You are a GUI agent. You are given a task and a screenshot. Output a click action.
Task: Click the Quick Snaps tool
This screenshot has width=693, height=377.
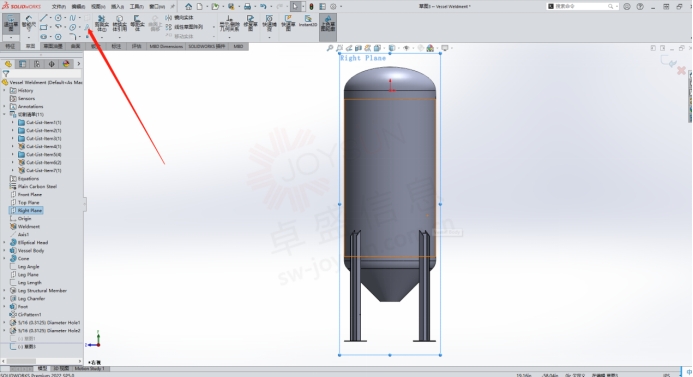tap(269, 23)
